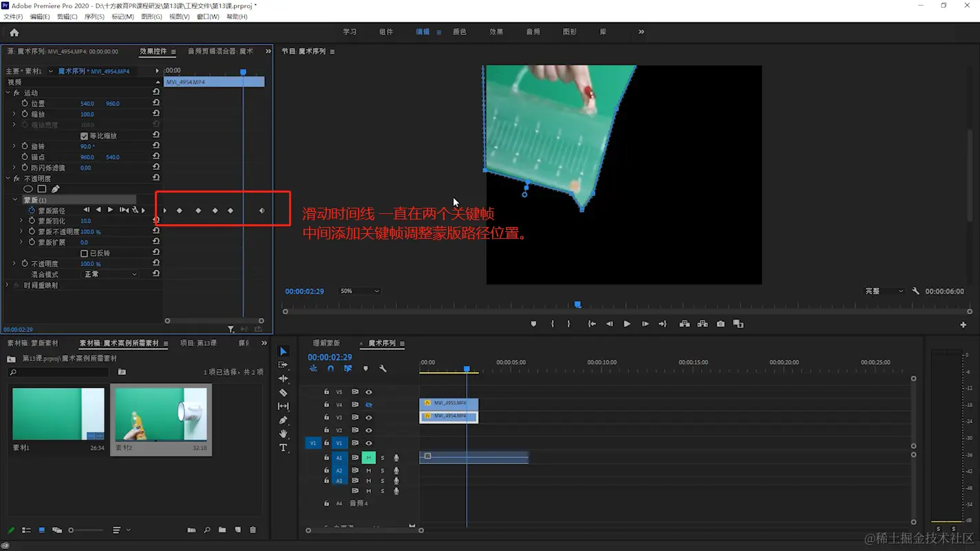Toggle Snap magnet icon in timeline

click(x=330, y=369)
